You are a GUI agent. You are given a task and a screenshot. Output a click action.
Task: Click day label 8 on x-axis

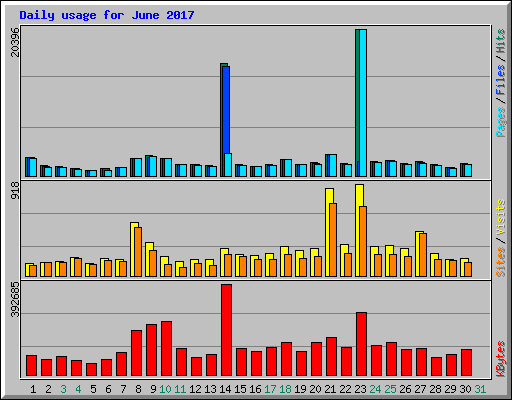pos(138,389)
